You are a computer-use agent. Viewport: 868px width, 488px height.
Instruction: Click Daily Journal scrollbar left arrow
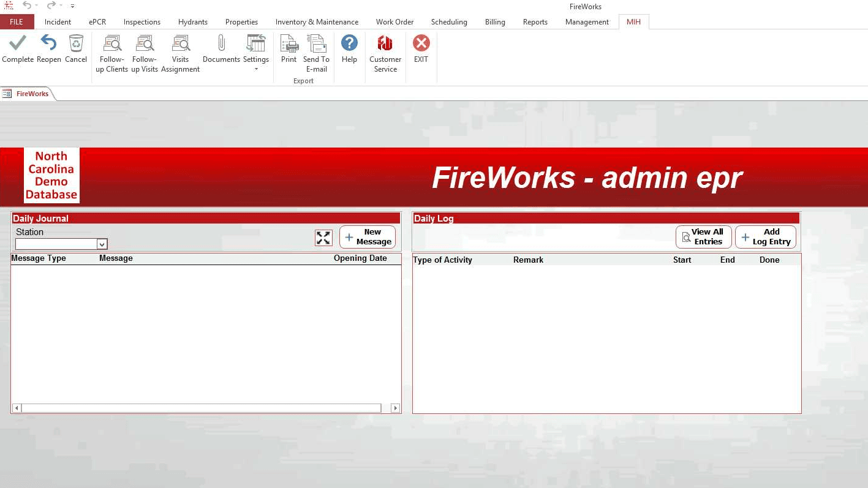point(17,408)
